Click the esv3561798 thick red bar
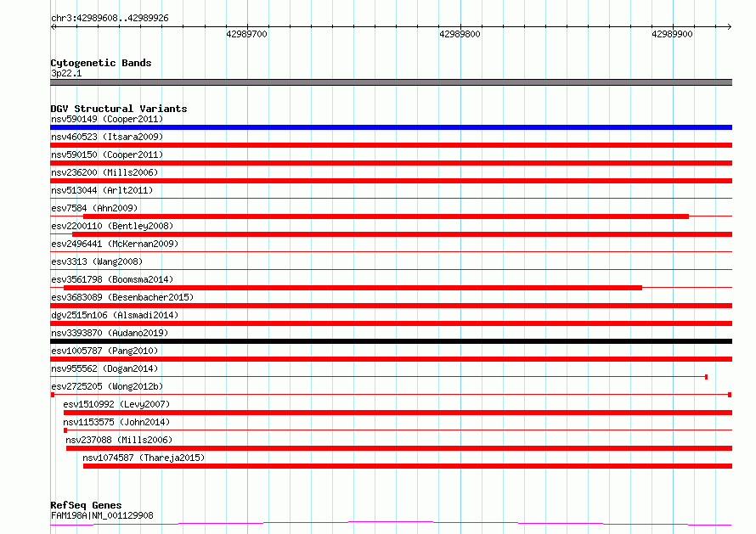 tap(353, 288)
